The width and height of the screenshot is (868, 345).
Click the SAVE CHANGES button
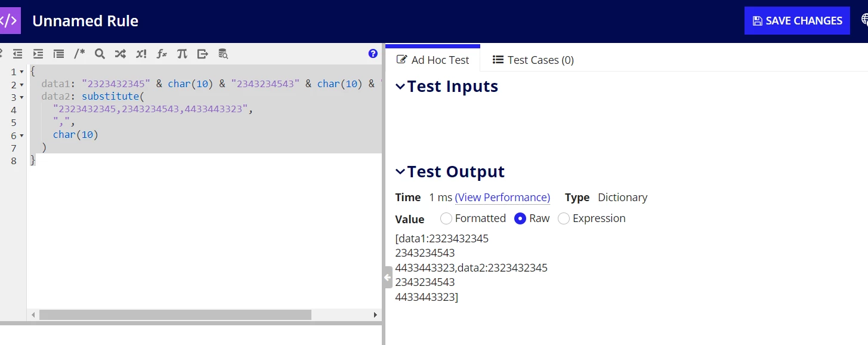(797, 21)
